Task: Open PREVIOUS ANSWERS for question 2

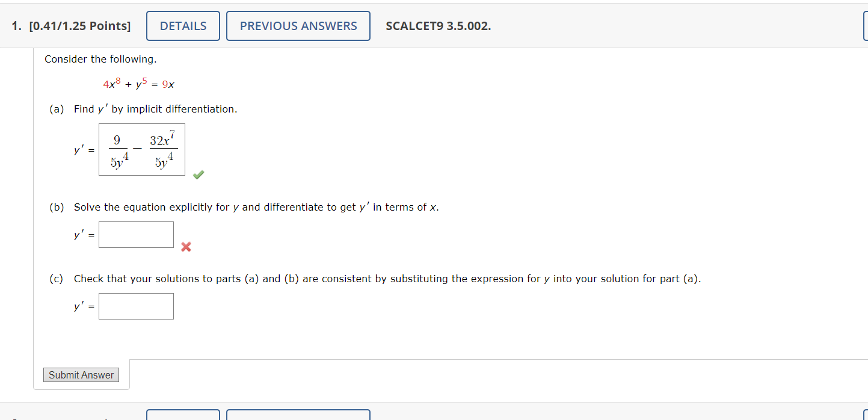Action: [x=298, y=416]
